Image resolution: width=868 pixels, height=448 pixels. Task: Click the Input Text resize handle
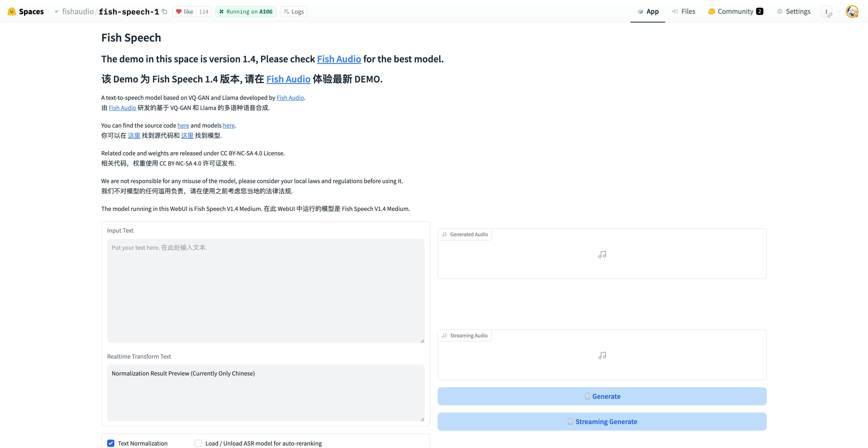coord(422,341)
